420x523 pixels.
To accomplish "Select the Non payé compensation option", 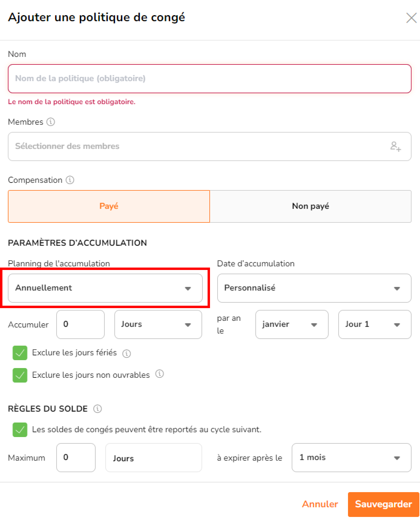I will (310, 206).
